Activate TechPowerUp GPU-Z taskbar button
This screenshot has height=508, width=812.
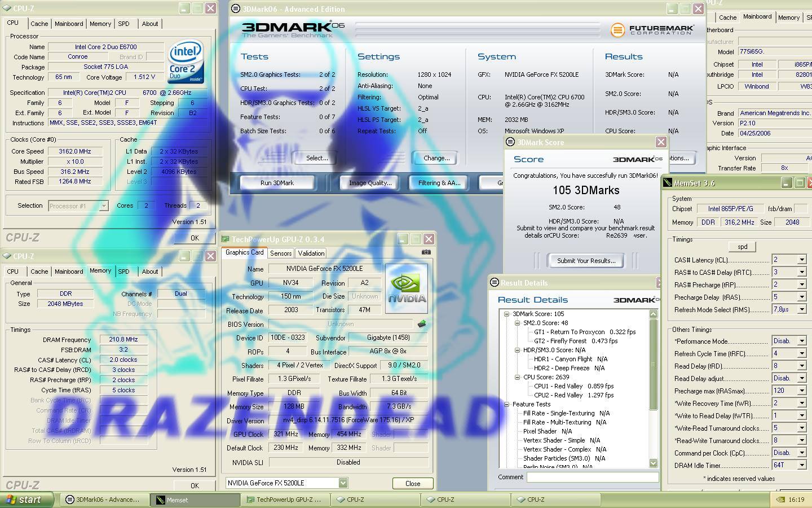coord(285,500)
